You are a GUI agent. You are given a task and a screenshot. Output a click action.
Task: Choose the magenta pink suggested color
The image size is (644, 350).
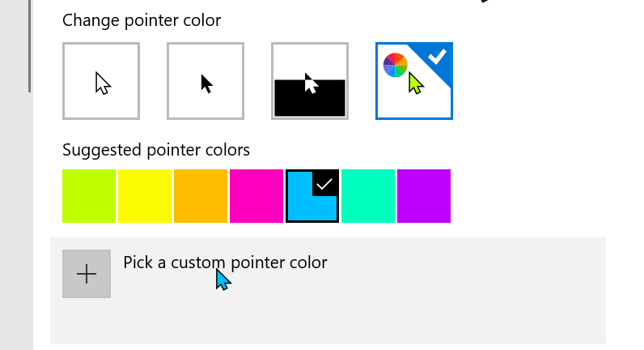point(256,196)
